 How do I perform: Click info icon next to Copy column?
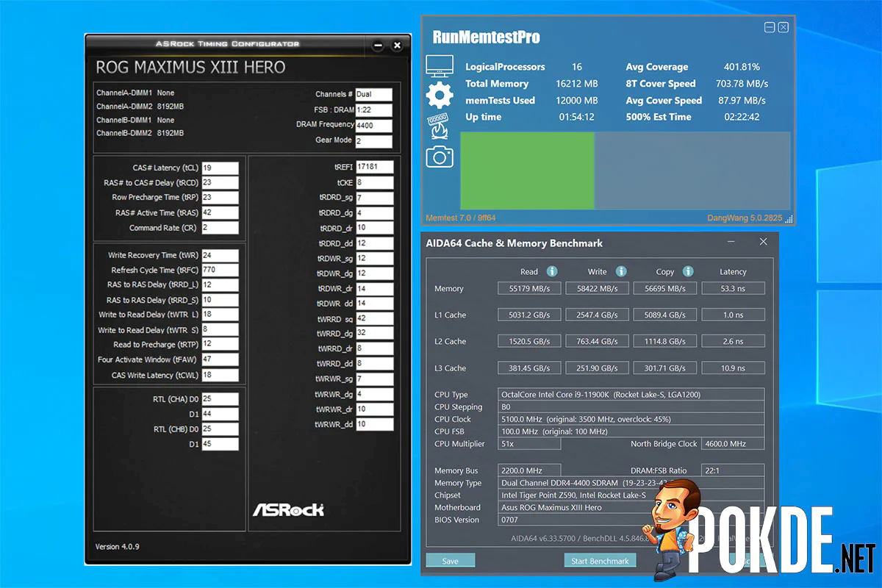tap(688, 271)
